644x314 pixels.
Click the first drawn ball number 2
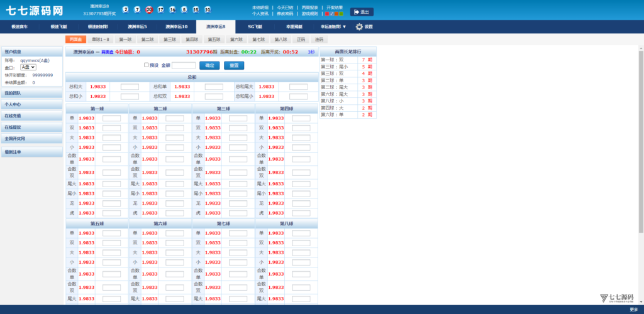coord(125,10)
